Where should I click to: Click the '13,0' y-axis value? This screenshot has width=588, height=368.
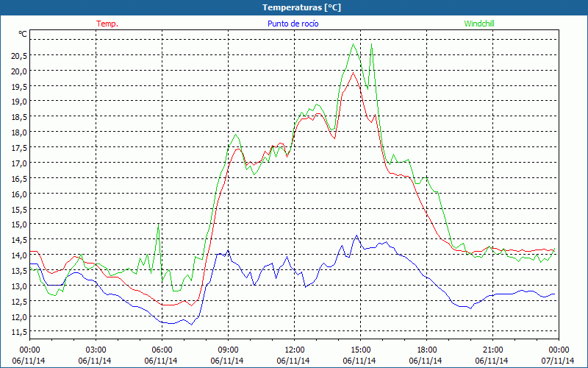click(19, 286)
